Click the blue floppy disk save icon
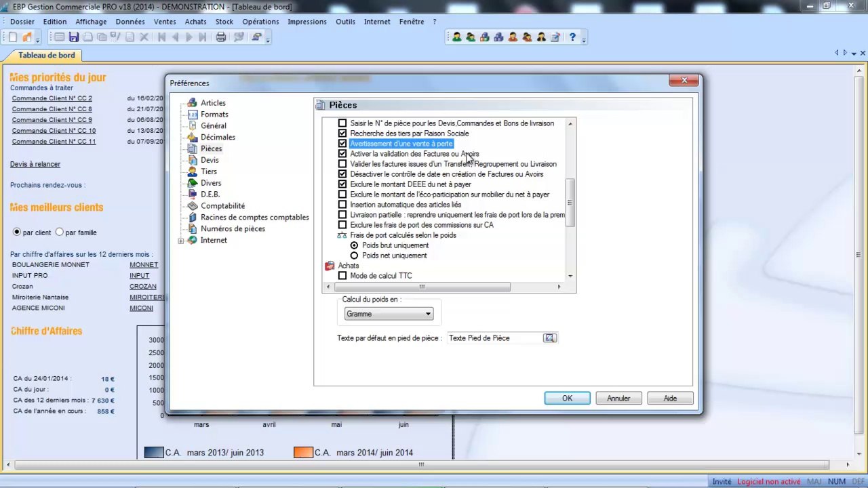 pyautogui.click(x=73, y=37)
